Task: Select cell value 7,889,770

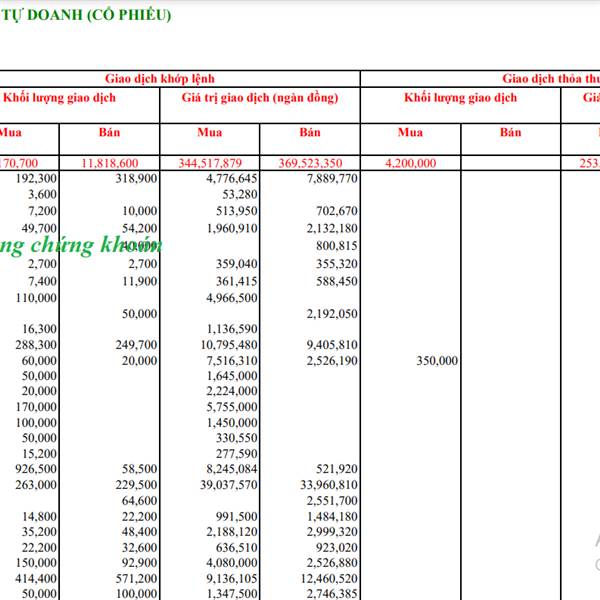Action: [x=332, y=178]
